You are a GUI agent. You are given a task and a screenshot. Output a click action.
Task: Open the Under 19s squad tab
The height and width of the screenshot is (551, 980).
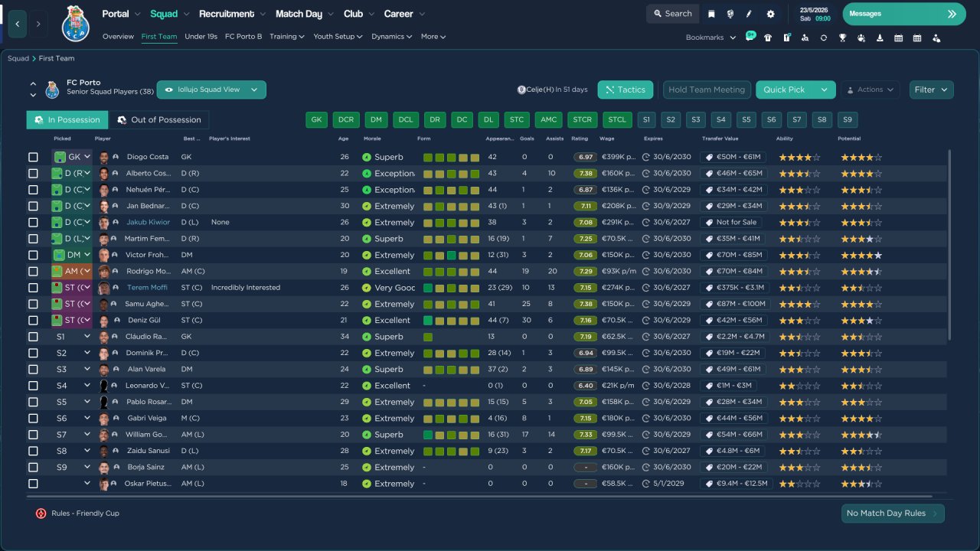tap(201, 37)
